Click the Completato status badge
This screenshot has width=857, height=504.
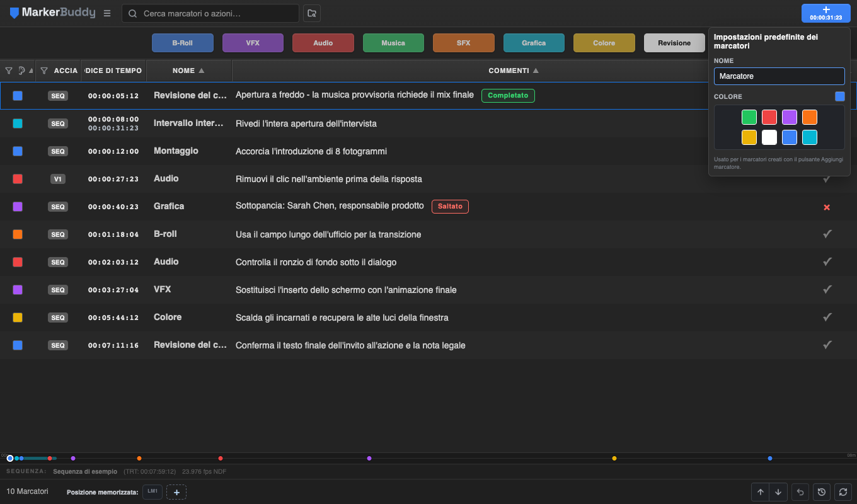[x=508, y=96]
